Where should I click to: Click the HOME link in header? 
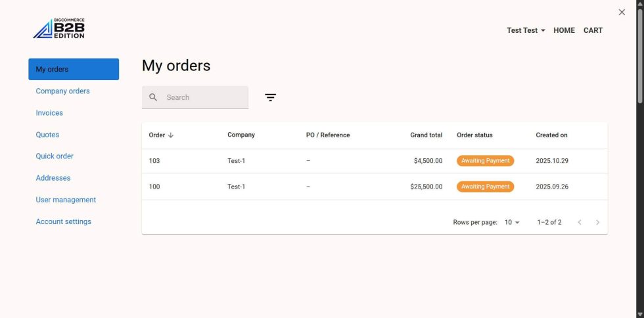[x=564, y=30]
